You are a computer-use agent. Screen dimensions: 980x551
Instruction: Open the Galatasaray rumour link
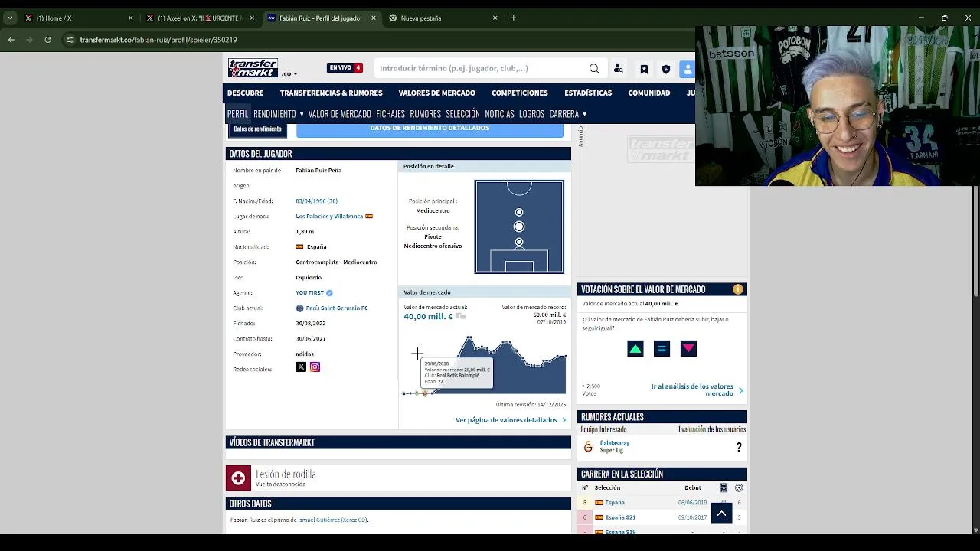coord(614,443)
